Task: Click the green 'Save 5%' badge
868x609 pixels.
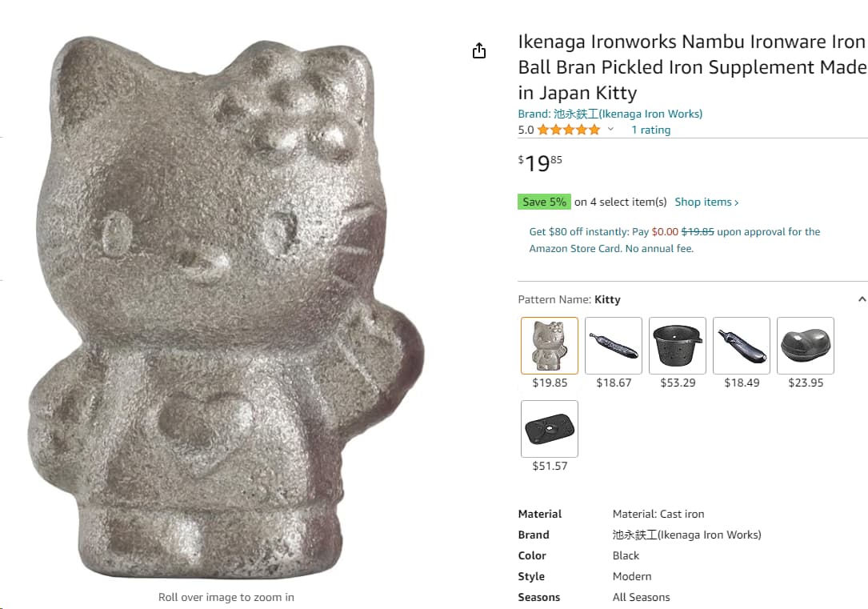Action: coord(544,202)
